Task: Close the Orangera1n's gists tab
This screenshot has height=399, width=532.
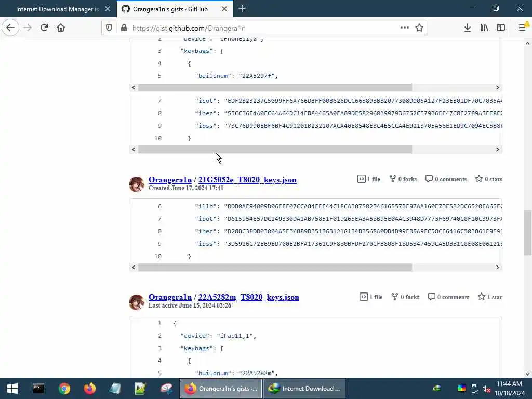Action: pos(224,9)
